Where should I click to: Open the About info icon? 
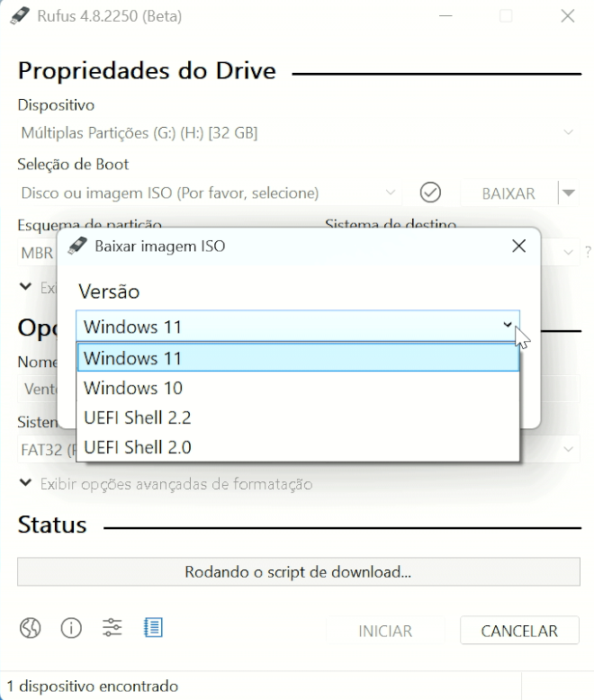pyautogui.click(x=71, y=628)
